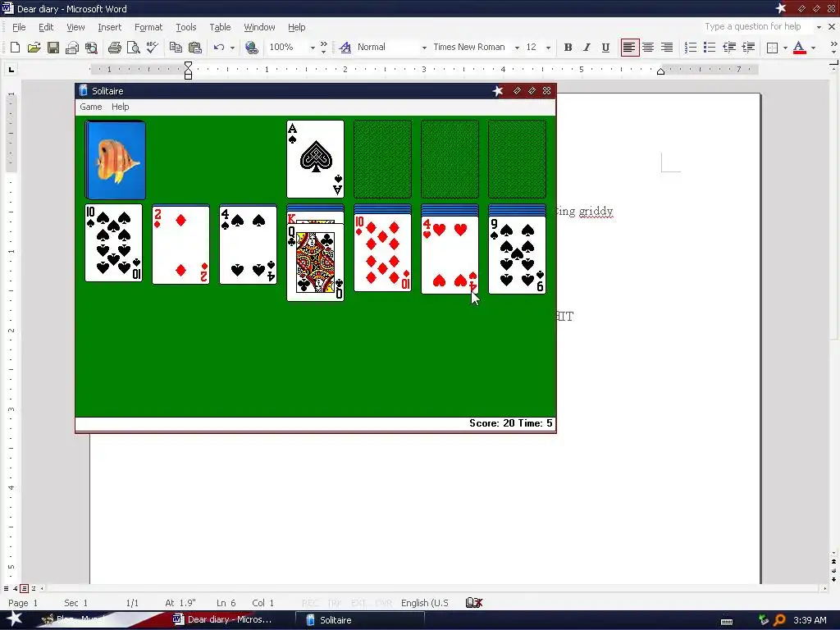Open the Normal style dropdown
Viewport: 840px width, 630px height.
[424, 48]
